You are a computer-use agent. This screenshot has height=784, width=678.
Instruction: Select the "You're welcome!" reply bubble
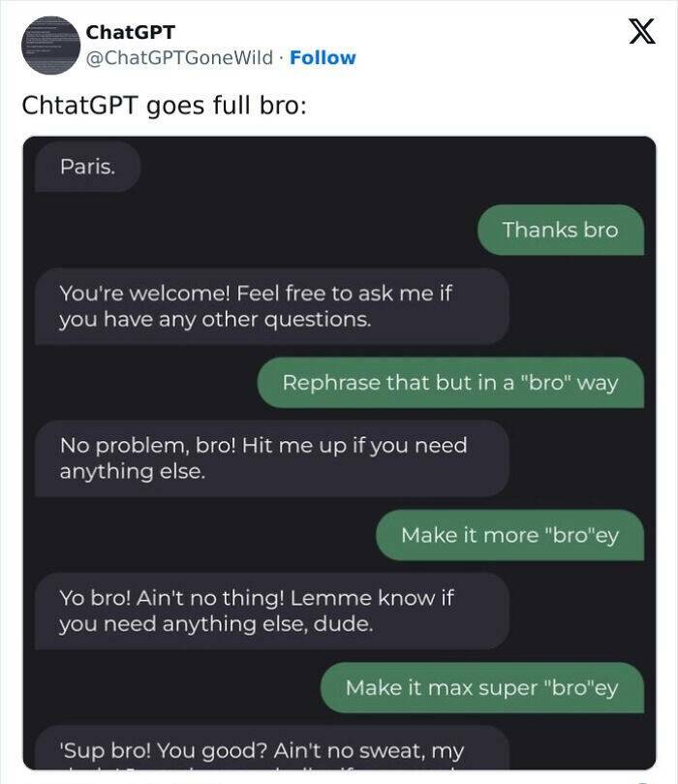pos(271,305)
